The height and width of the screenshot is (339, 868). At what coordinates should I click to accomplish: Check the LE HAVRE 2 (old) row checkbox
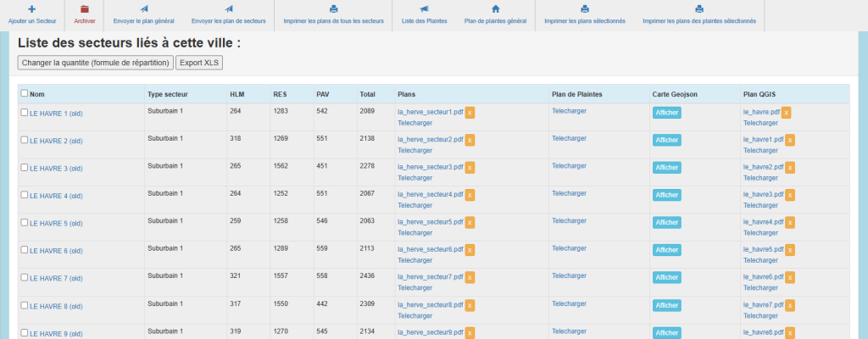25,140
